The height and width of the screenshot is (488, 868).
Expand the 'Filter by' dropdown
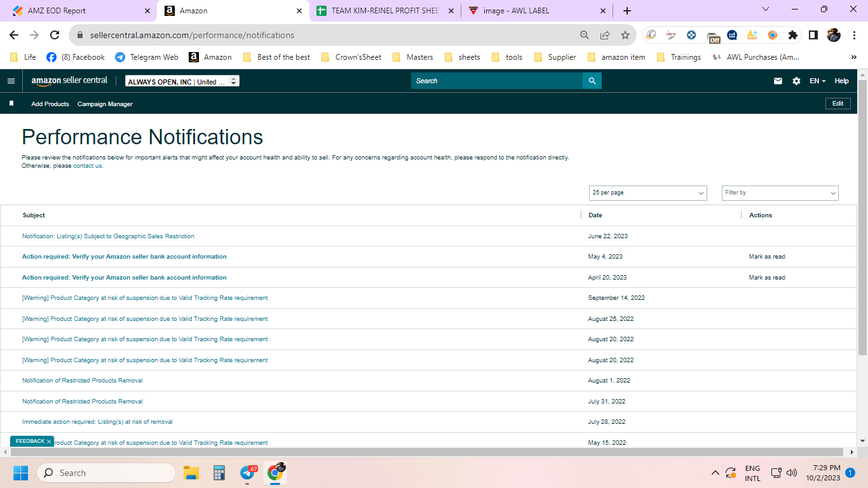click(780, 193)
